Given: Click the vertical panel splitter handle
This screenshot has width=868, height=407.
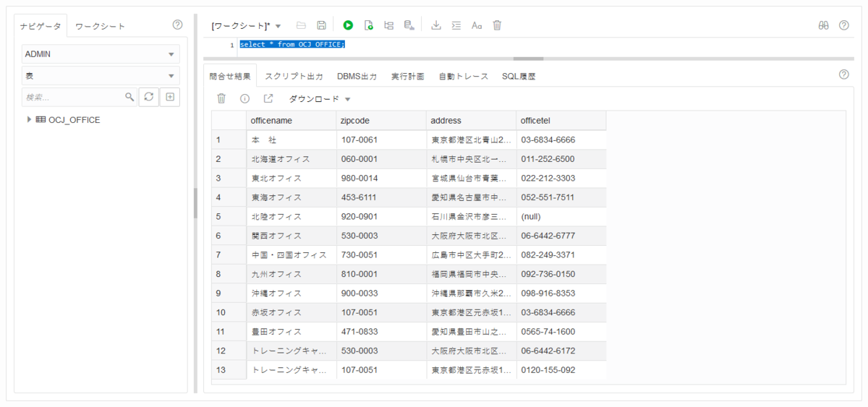Looking at the screenshot, I should (x=195, y=204).
